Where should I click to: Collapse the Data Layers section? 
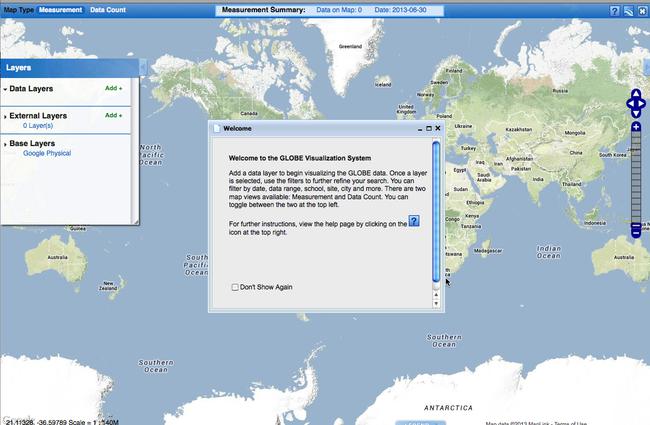click(x=5, y=89)
